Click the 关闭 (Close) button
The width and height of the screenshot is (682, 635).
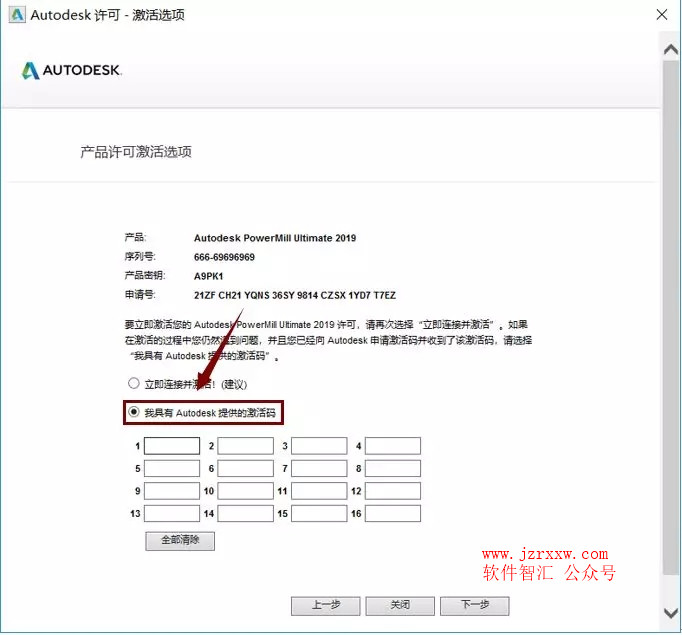coord(400,606)
